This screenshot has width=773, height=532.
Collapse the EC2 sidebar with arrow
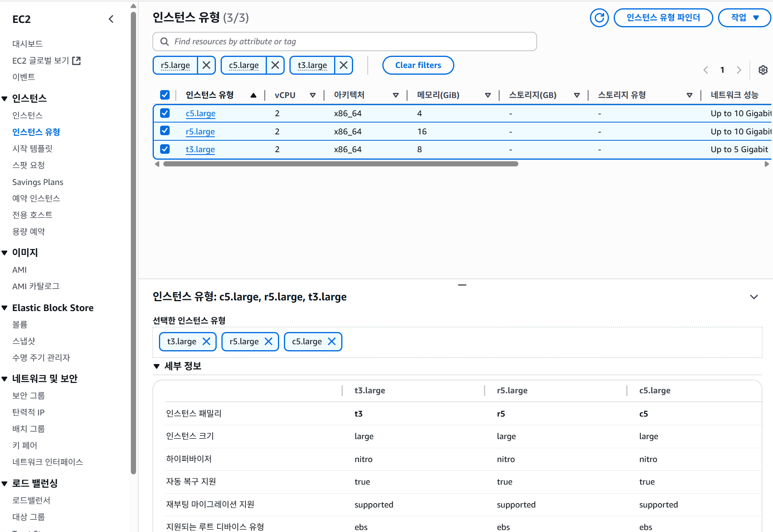coord(111,19)
